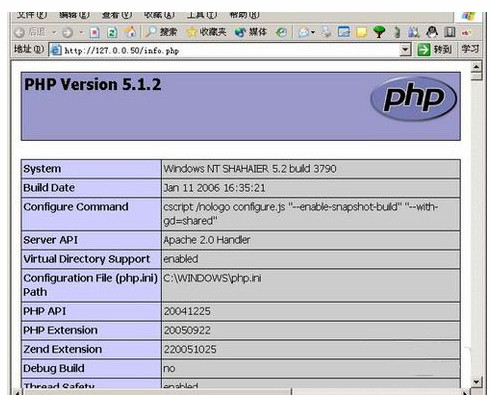Click the Print printer icon
Screen dimensions: 490x395
[327, 32]
